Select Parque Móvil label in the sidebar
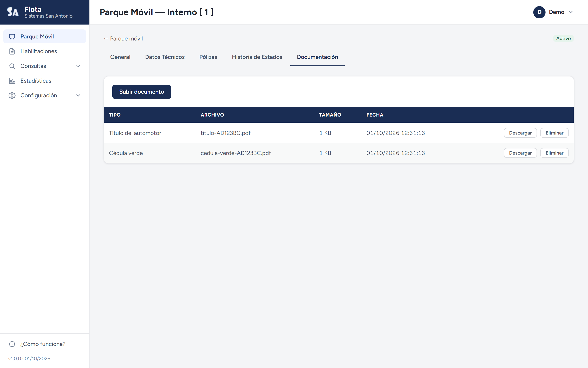 click(x=37, y=37)
